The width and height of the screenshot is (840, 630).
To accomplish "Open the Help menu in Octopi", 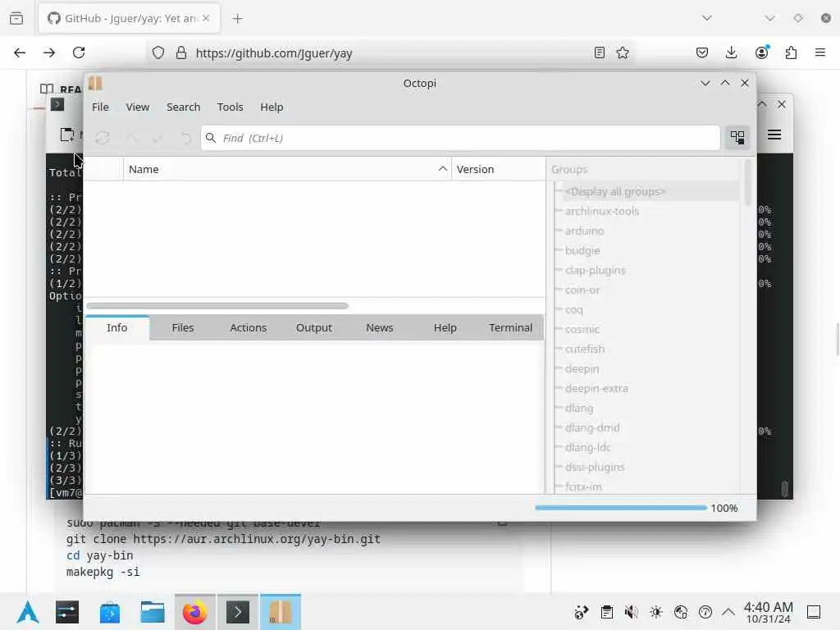I will 272,107.
